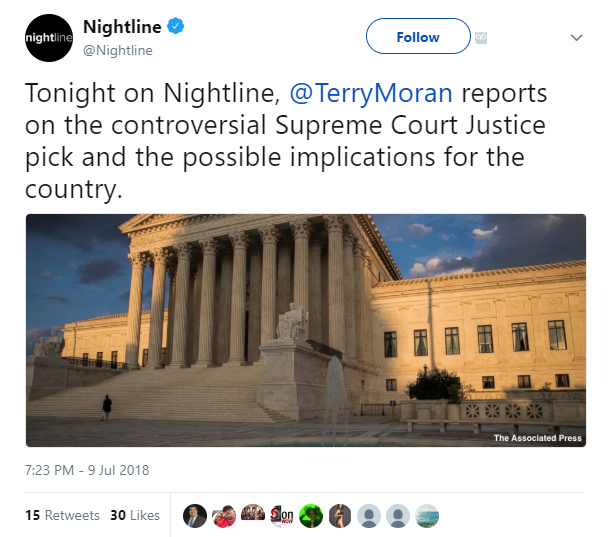Open the @Nightline handle link
This screenshot has height=537, width=611.
point(118,50)
